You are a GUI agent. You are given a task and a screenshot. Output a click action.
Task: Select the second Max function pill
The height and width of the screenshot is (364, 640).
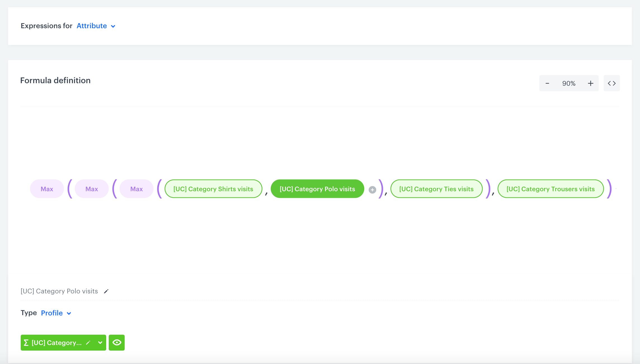point(91,189)
